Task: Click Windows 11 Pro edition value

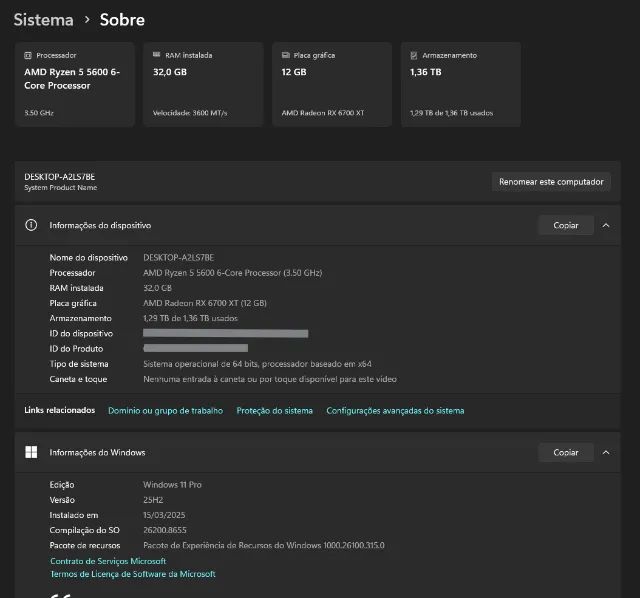Action: point(172,485)
